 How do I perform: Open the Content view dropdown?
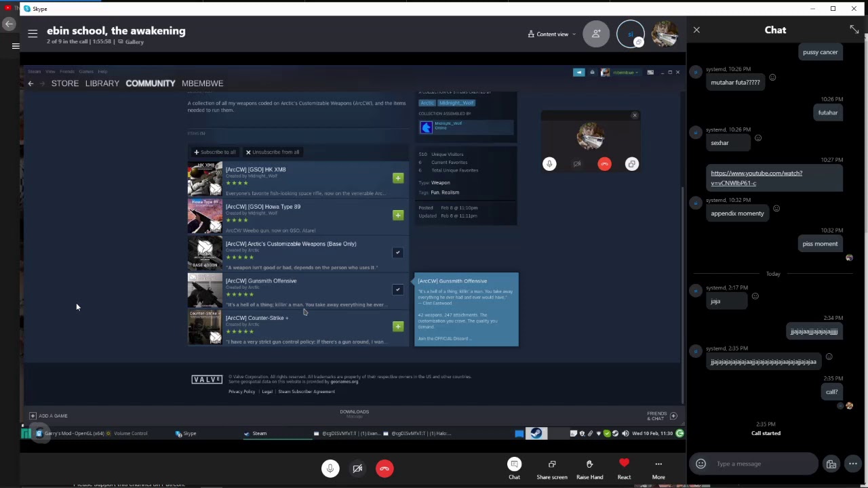click(552, 34)
